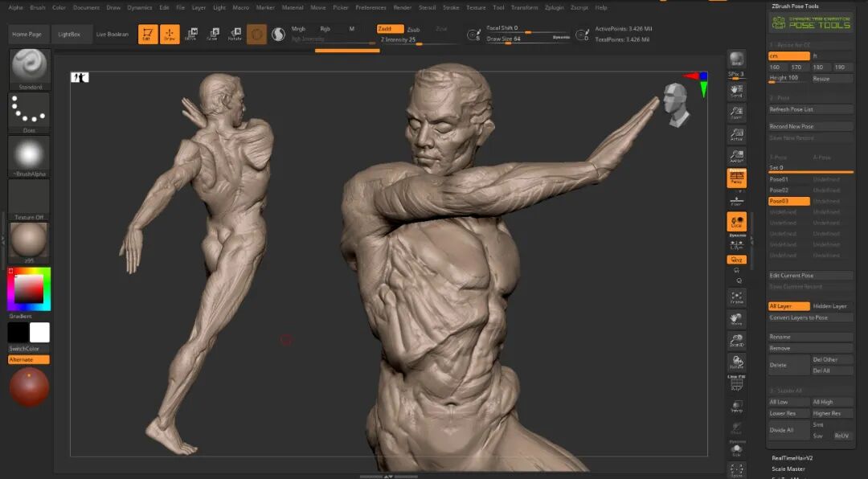
Task: Open the material sphere selector
Action: [30, 241]
